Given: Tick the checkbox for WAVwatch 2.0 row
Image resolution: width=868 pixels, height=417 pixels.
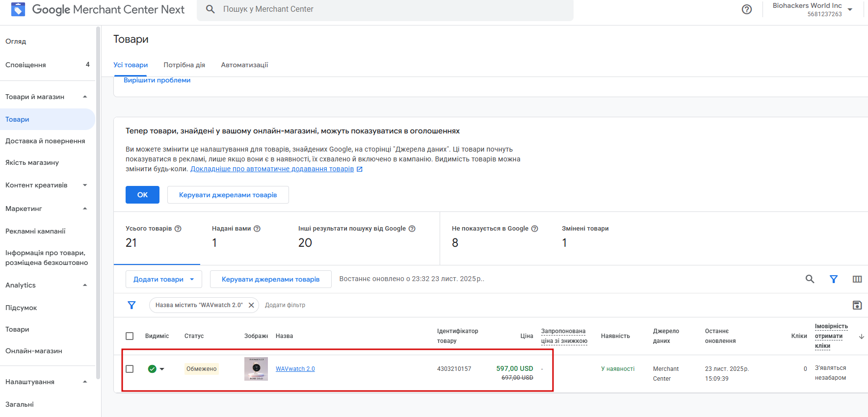Looking at the screenshot, I should (x=130, y=369).
